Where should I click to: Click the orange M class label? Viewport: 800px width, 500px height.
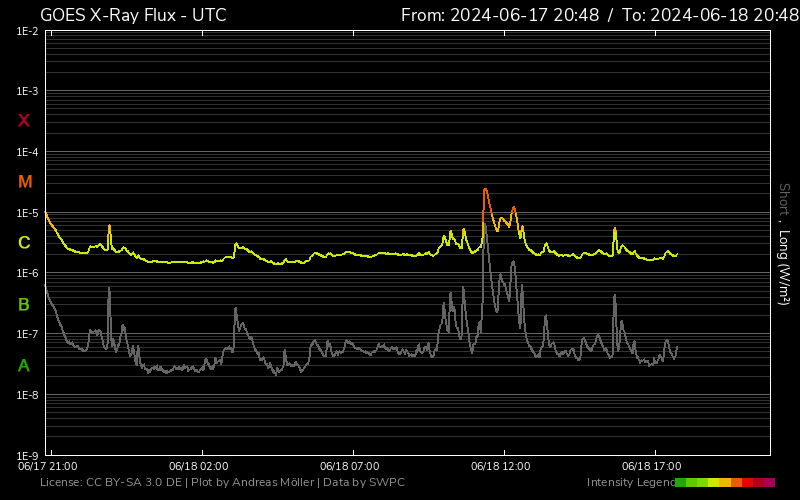click(25, 182)
